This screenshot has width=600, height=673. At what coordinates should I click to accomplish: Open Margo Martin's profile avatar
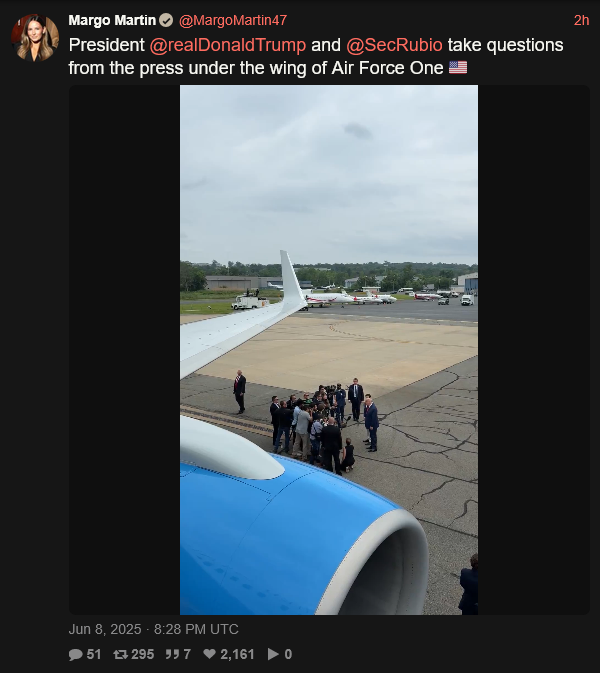point(35,38)
